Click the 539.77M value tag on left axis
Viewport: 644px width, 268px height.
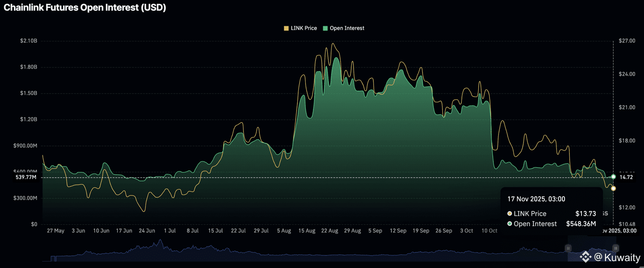(26, 177)
